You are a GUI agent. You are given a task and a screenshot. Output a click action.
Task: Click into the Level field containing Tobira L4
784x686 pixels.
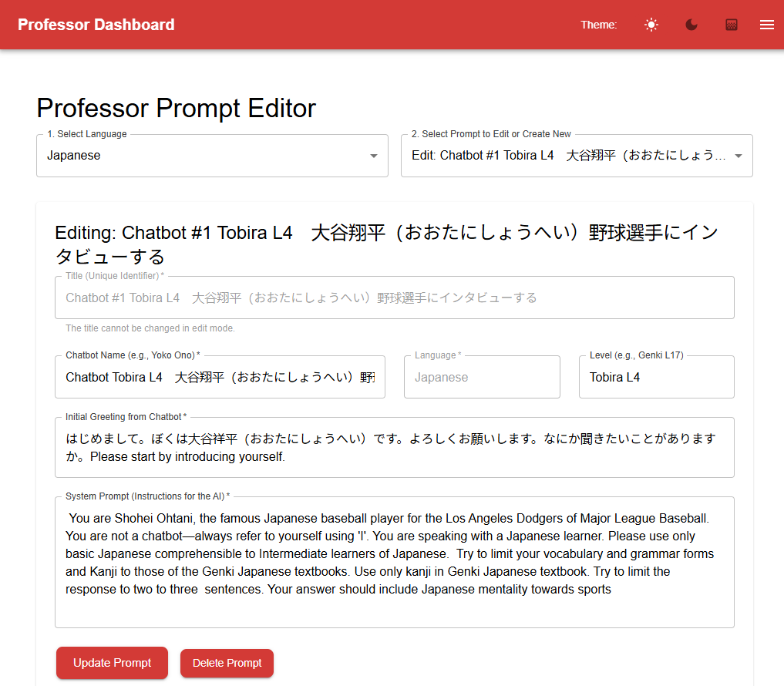click(x=656, y=377)
